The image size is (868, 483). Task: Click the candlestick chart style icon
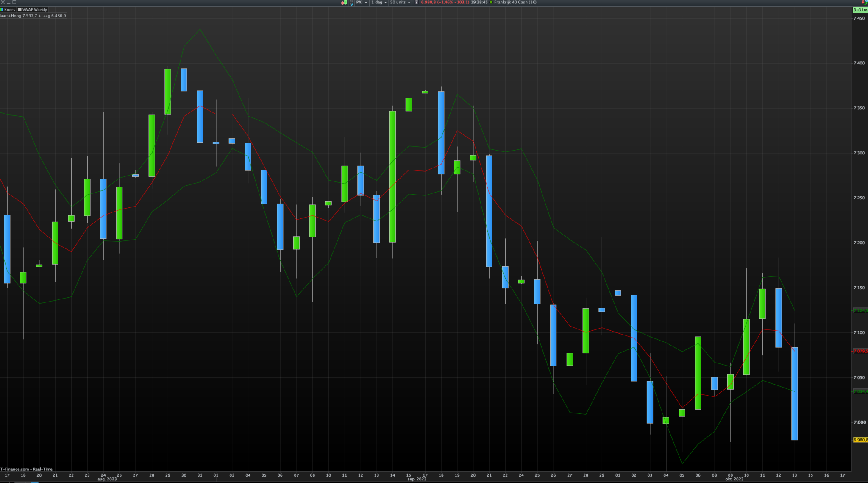click(x=344, y=3)
